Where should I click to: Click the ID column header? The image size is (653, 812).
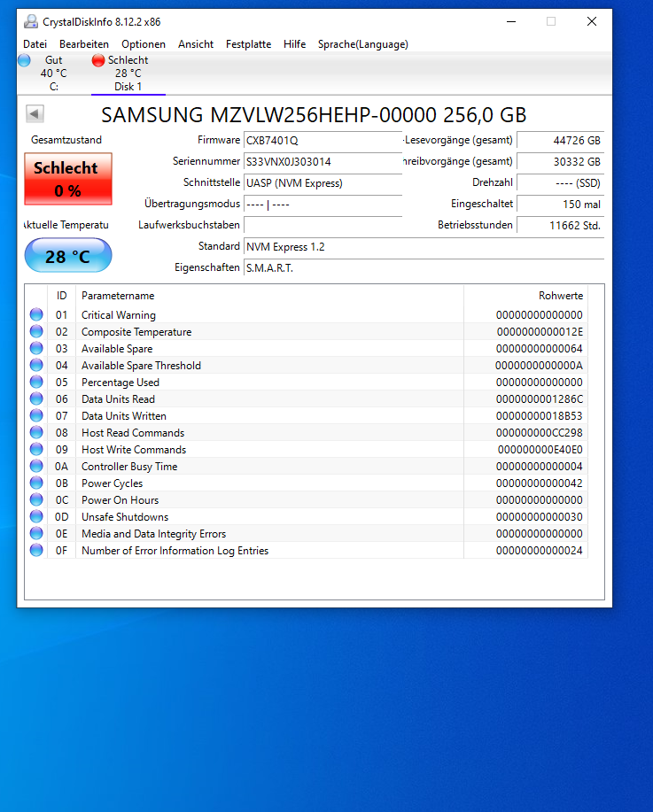[x=62, y=295]
